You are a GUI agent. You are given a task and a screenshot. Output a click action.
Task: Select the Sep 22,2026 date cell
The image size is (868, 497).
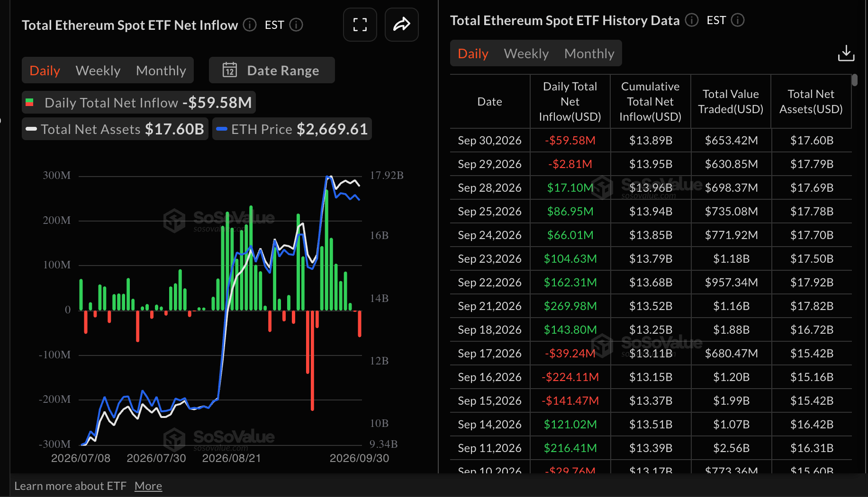[x=489, y=282]
